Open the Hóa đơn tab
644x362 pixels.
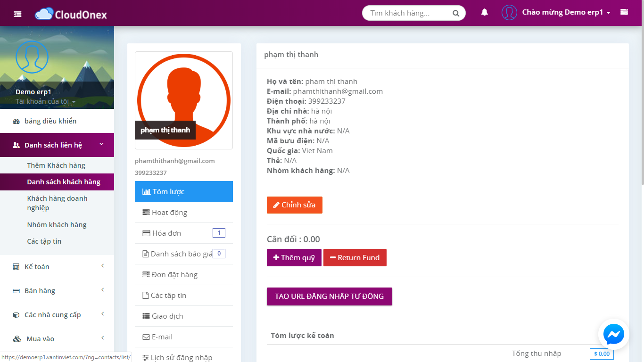pyautogui.click(x=184, y=233)
